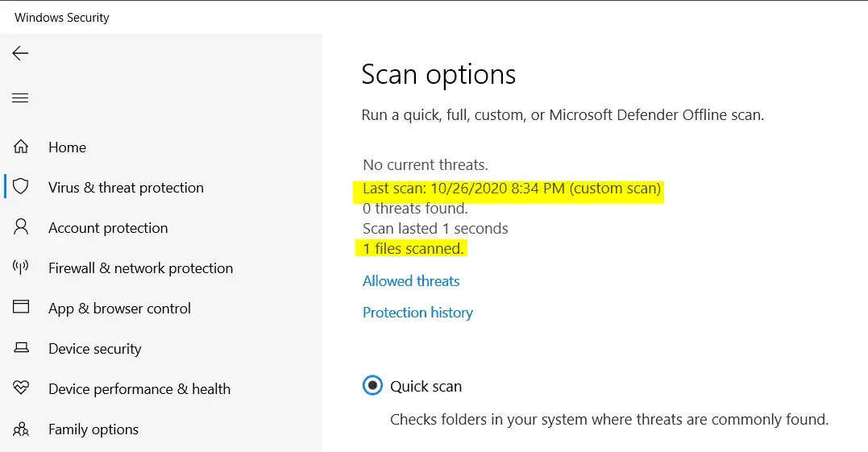Go to Virus & threat protection

coord(126,188)
